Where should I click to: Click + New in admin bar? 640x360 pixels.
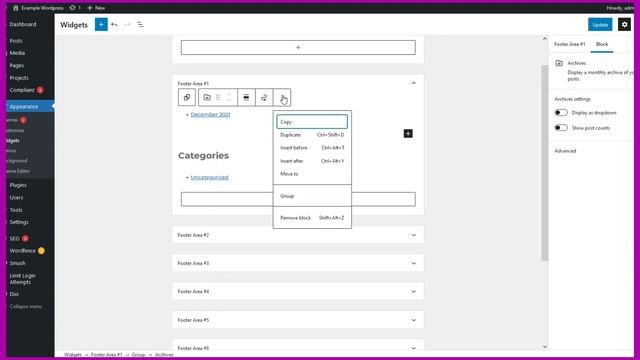point(96,8)
